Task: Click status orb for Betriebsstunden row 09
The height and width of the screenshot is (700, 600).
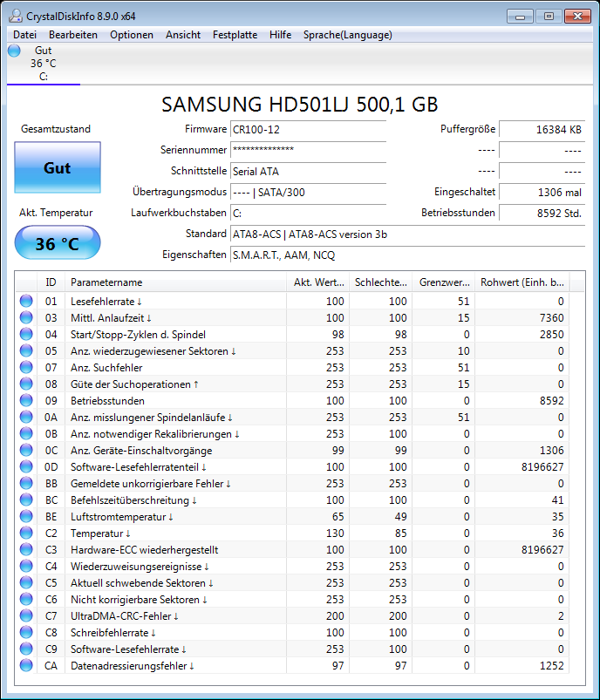Action: coord(26,400)
